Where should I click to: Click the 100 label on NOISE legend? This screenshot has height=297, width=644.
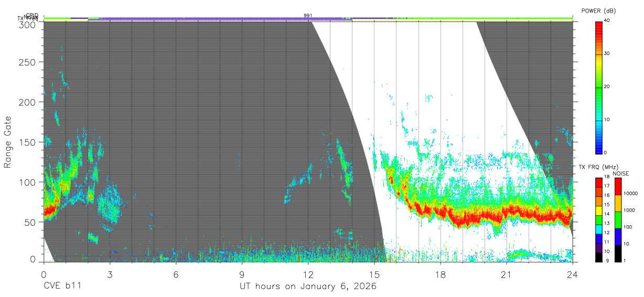point(628,227)
